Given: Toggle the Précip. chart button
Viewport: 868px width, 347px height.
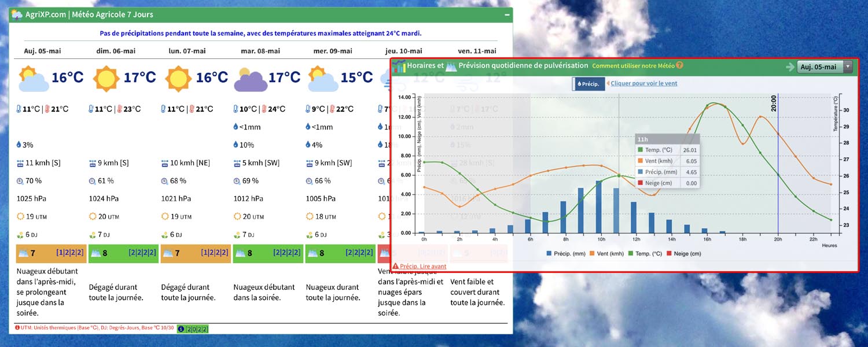Looking at the screenshot, I should point(589,84).
